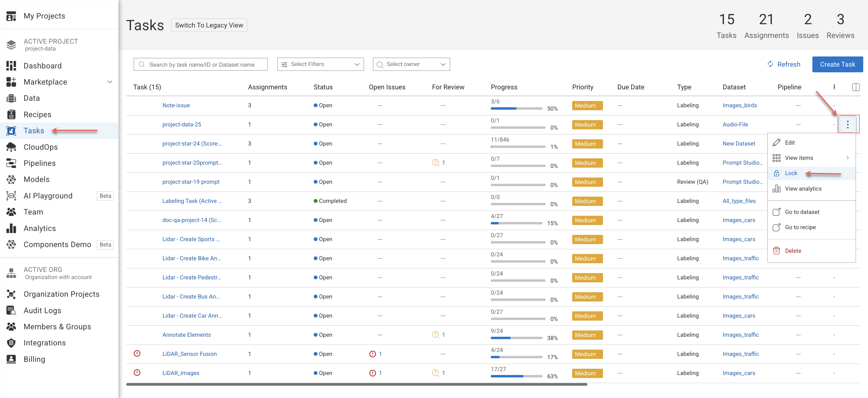Choose Edit from the context menu
The image size is (868, 398).
pos(811,143)
